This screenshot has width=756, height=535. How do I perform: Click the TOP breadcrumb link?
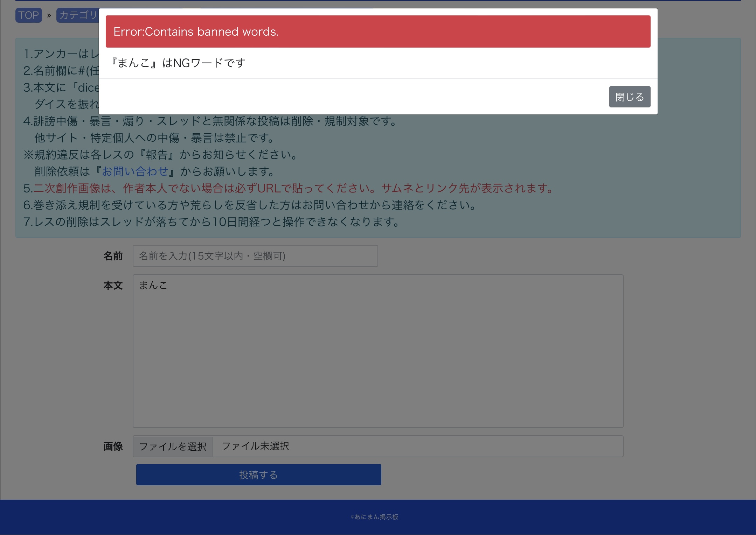(x=28, y=15)
